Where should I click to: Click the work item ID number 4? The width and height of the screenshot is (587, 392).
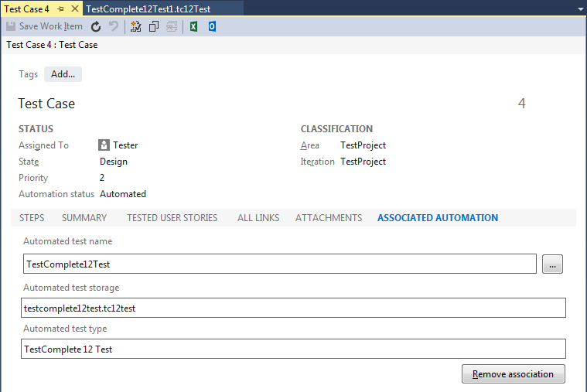click(x=521, y=104)
